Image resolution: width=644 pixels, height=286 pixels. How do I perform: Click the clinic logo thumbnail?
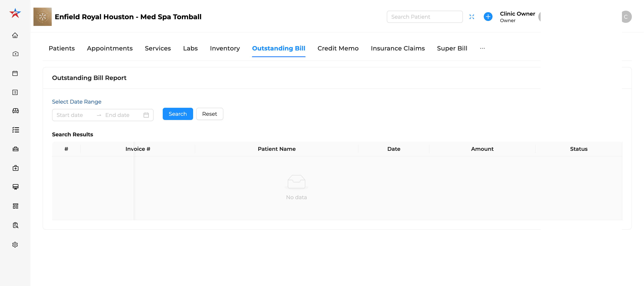(x=43, y=17)
